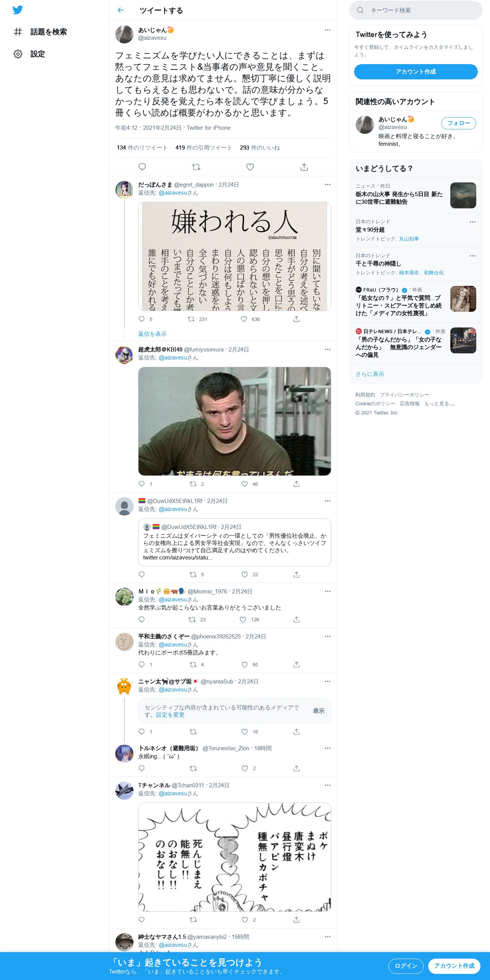Open the 嫌われる人 image thumbnail
The width and height of the screenshot is (490, 980).
click(234, 256)
